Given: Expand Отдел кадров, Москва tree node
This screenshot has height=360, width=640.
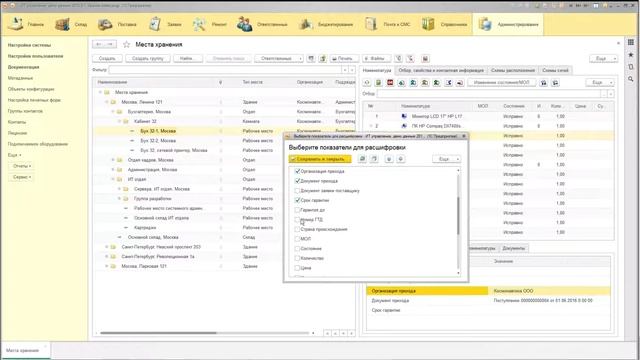Looking at the screenshot, I should click(x=113, y=160).
